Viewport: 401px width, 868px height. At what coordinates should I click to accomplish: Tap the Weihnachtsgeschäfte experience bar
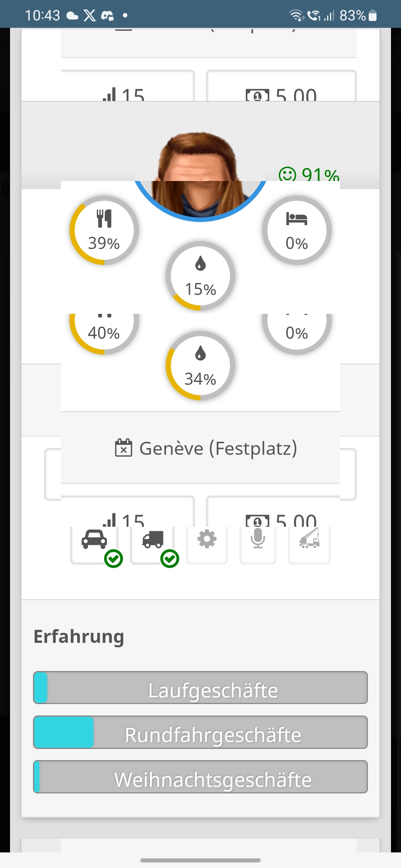point(200,777)
